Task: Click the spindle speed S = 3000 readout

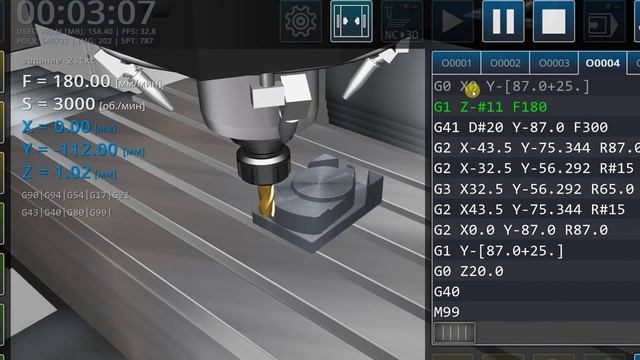Action: tap(83, 104)
